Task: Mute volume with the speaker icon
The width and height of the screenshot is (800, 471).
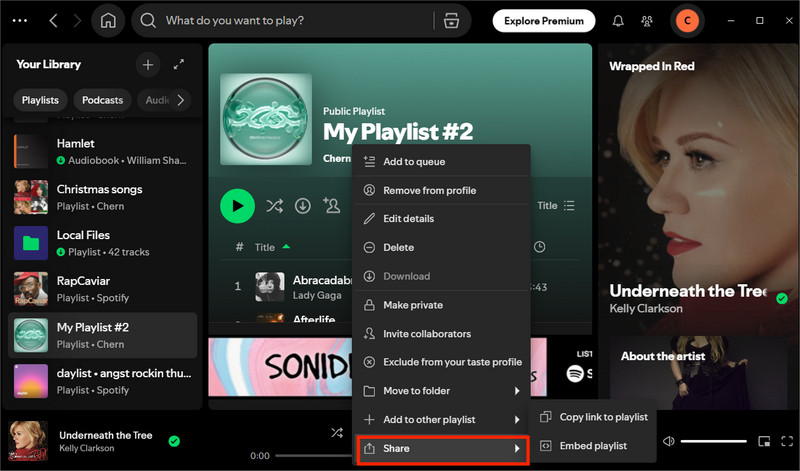Action: coord(668,441)
